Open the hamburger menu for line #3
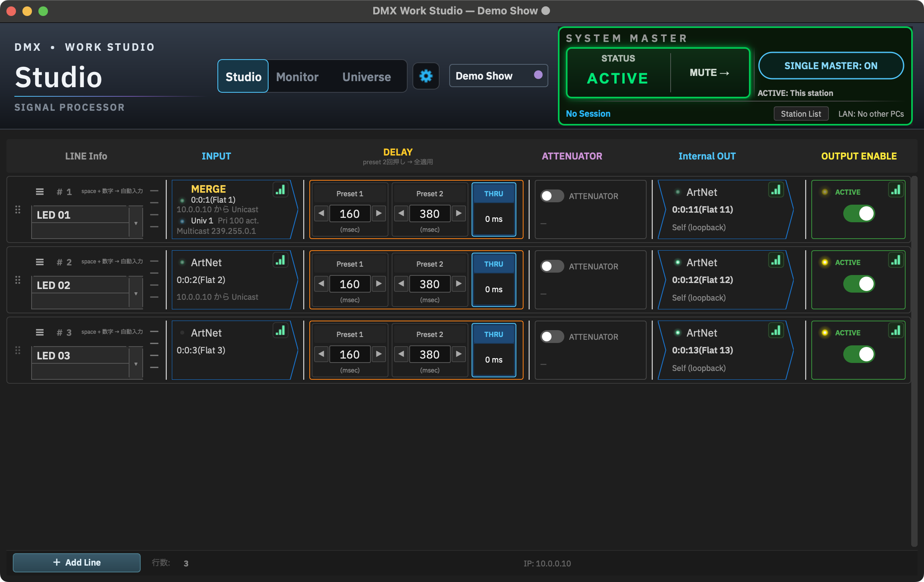 (x=40, y=332)
